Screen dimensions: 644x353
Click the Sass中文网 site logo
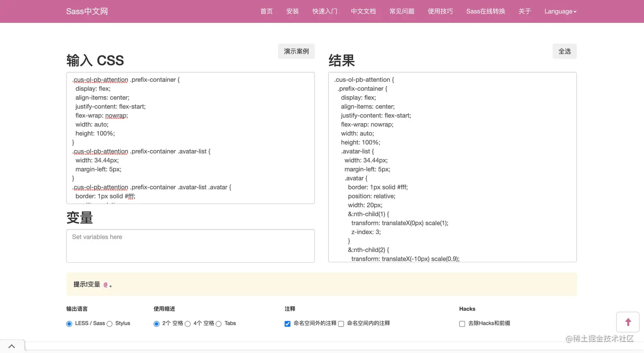tap(87, 11)
